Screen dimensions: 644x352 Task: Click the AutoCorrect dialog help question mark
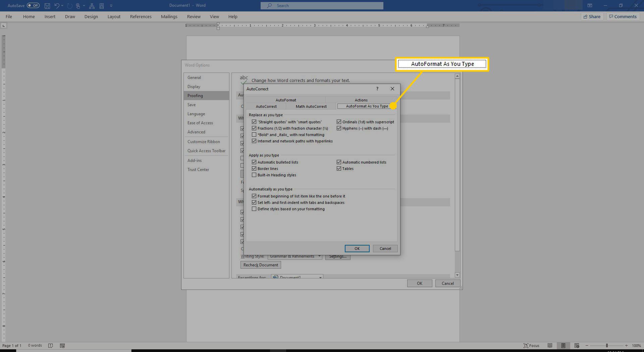coord(377,89)
